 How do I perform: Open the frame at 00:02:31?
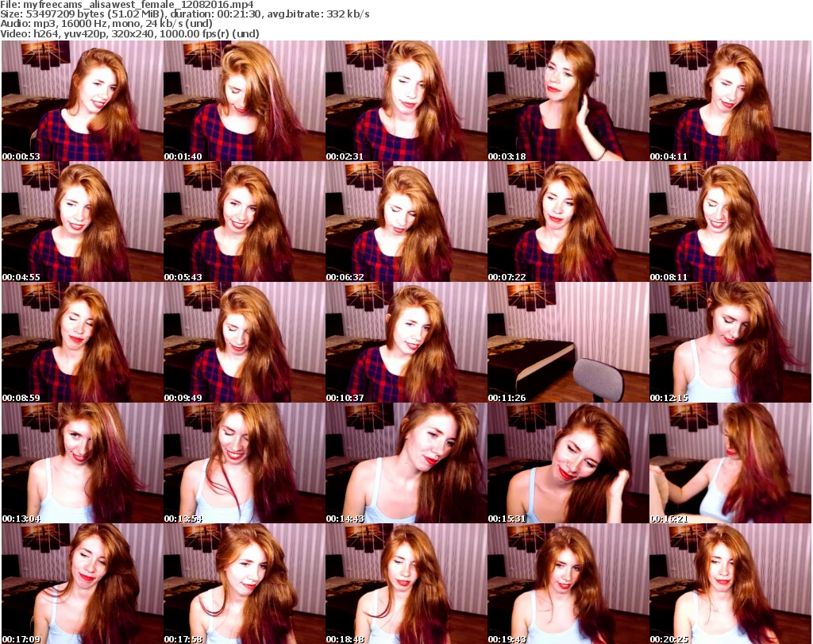[406, 101]
